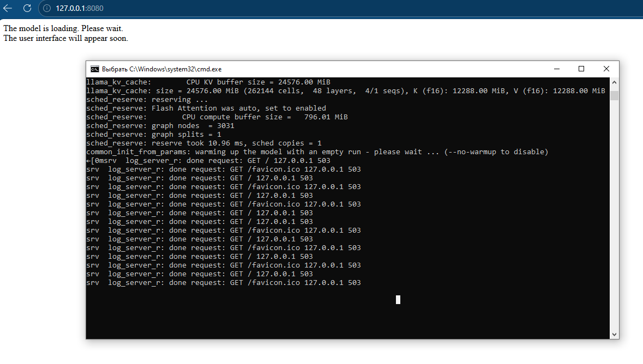Screen dimensions: 643x364
Task: Click the cmd.exe window title text
Action: (x=161, y=69)
